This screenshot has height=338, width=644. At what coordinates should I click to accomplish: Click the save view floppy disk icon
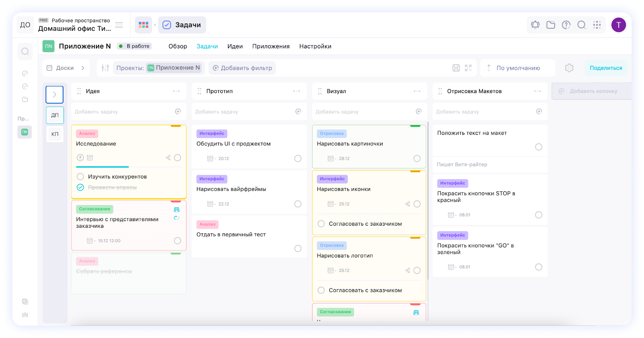pyautogui.click(x=456, y=68)
